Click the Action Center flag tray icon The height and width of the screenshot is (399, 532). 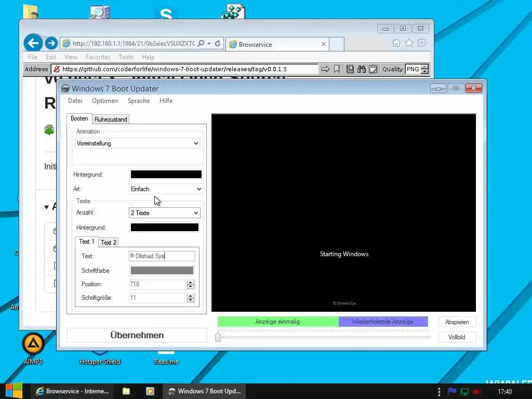coord(452,392)
